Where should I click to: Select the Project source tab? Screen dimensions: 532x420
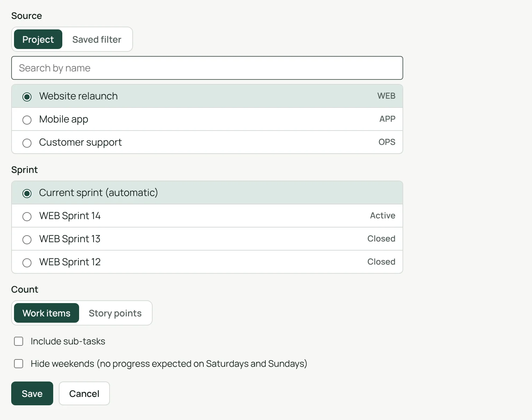click(x=38, y=39)
